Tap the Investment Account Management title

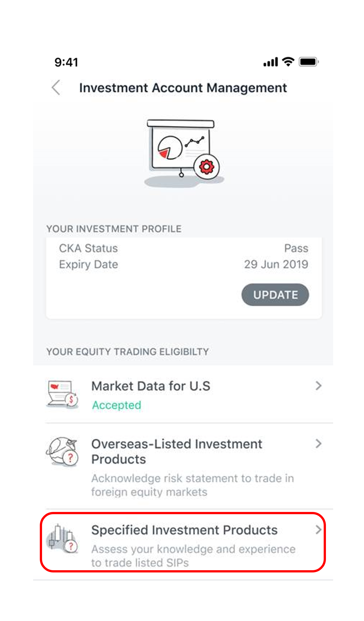[183, 88]
